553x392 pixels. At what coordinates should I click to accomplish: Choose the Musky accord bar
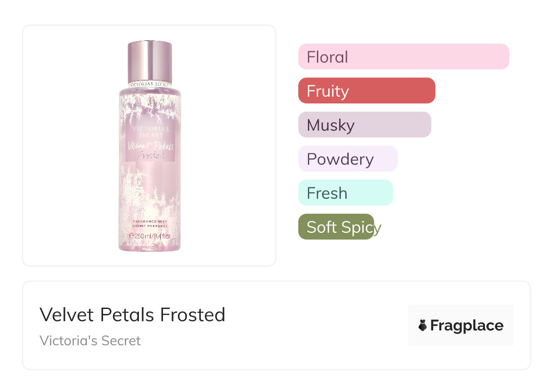pos(365,125)
